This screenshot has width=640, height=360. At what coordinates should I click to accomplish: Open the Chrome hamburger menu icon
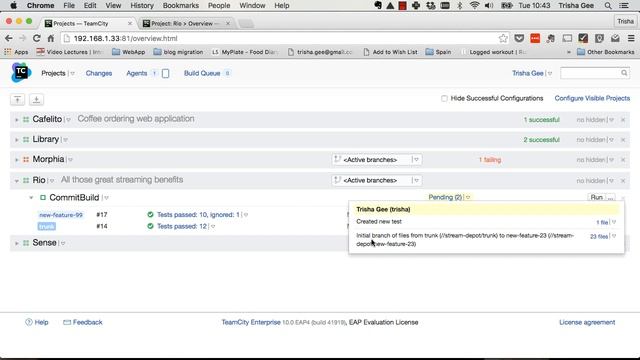pyautogui.click(x=631, y=38)
